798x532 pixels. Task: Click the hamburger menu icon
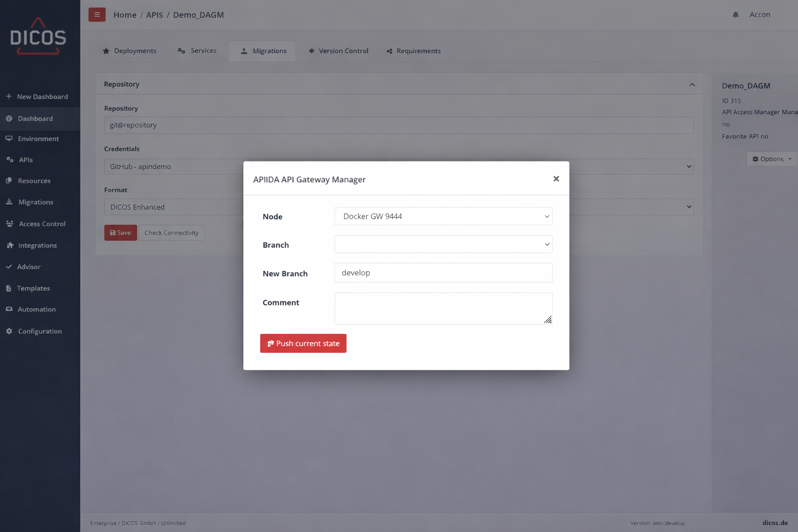pyautogui.click(x=97, y=15)
